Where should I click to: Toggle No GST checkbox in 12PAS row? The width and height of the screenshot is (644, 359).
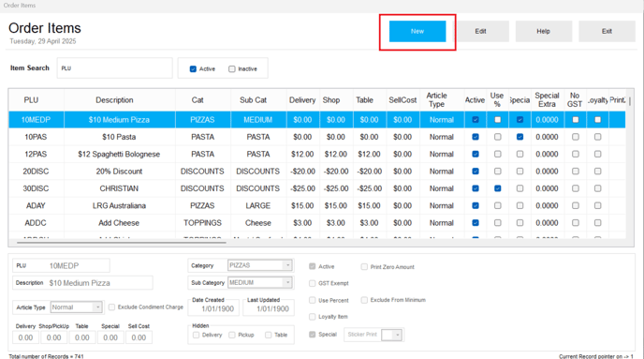(x=576, y=155)
